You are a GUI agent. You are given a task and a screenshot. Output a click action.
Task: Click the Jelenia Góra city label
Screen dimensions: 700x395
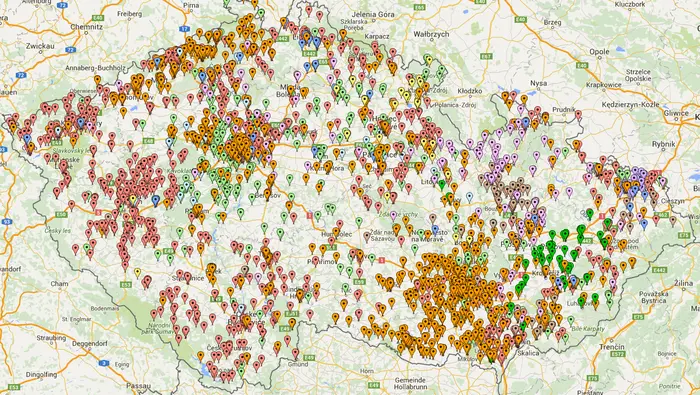373,14
